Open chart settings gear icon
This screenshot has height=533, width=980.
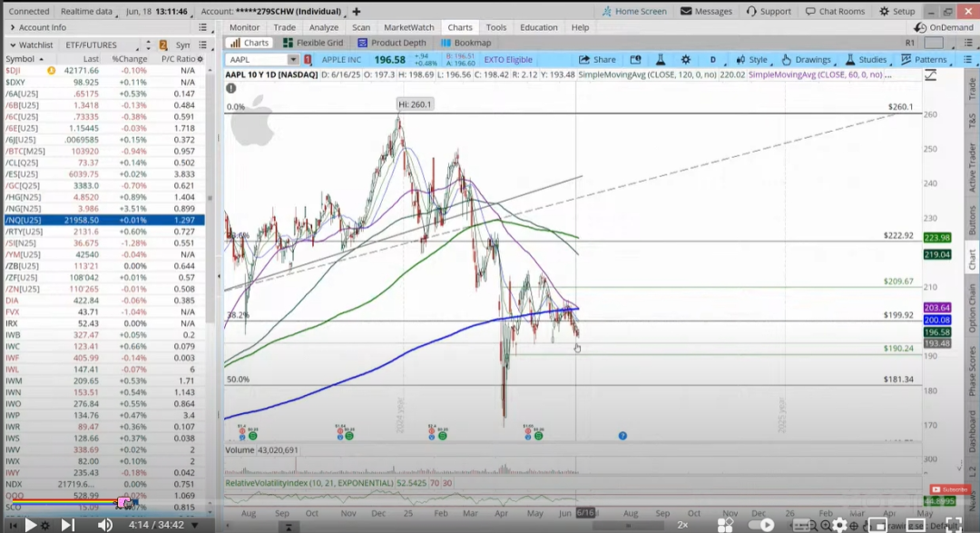point(686,59)
